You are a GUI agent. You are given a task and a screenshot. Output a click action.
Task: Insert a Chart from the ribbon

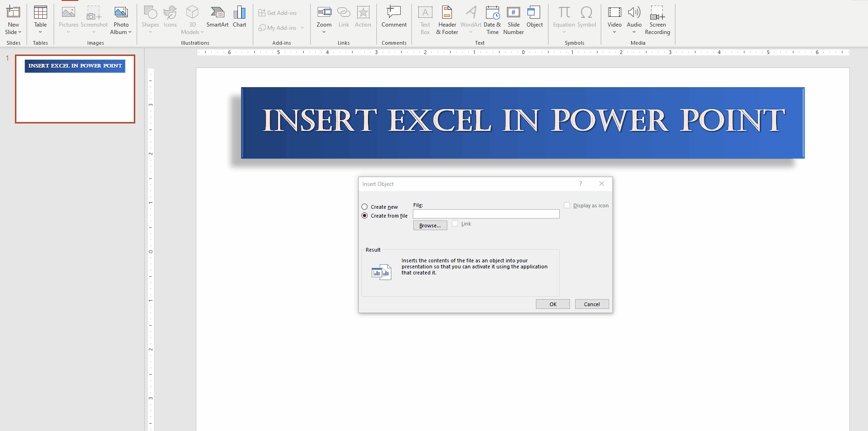(239, 16)
